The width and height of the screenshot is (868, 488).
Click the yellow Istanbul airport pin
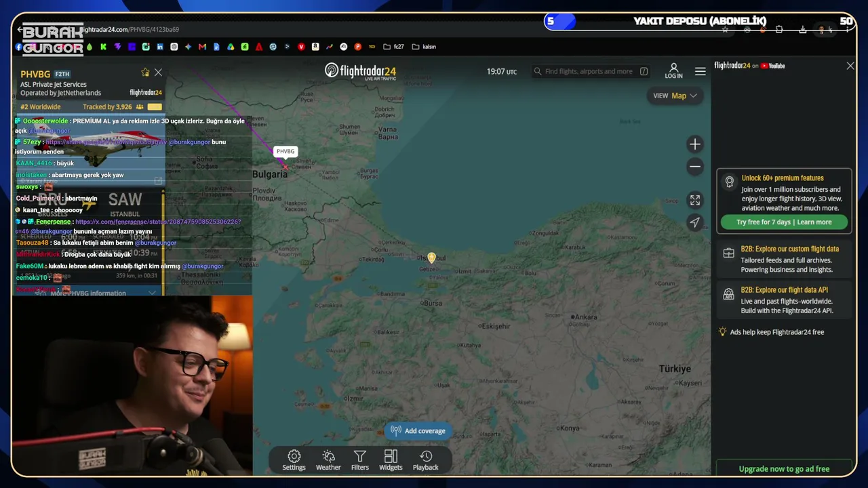[x=431, y=258]
